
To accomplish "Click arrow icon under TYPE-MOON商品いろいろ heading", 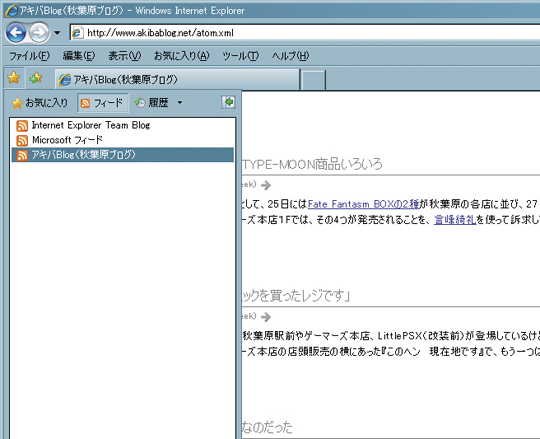I will tap(266, 185).
